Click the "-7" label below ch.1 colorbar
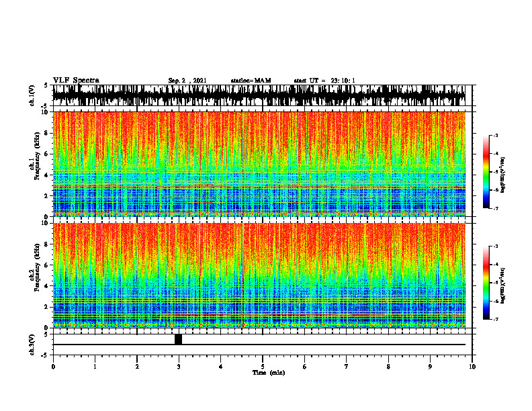 (x=496, y=208)
